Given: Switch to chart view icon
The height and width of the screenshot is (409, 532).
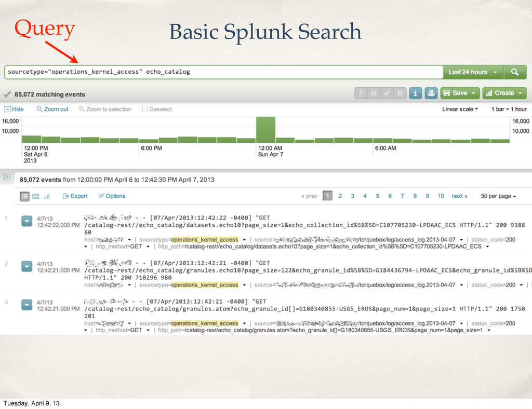Looking at the screenshot, I should pos(46,196).
